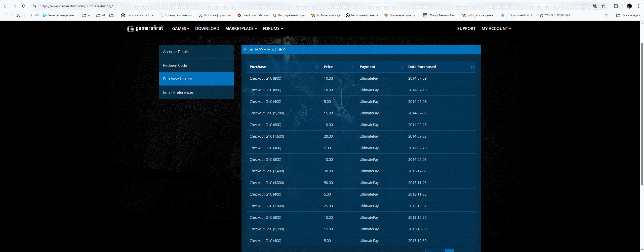Click the 20.00 price cell
The width and height of the screenshot is (644, 252).
point(328,136)
